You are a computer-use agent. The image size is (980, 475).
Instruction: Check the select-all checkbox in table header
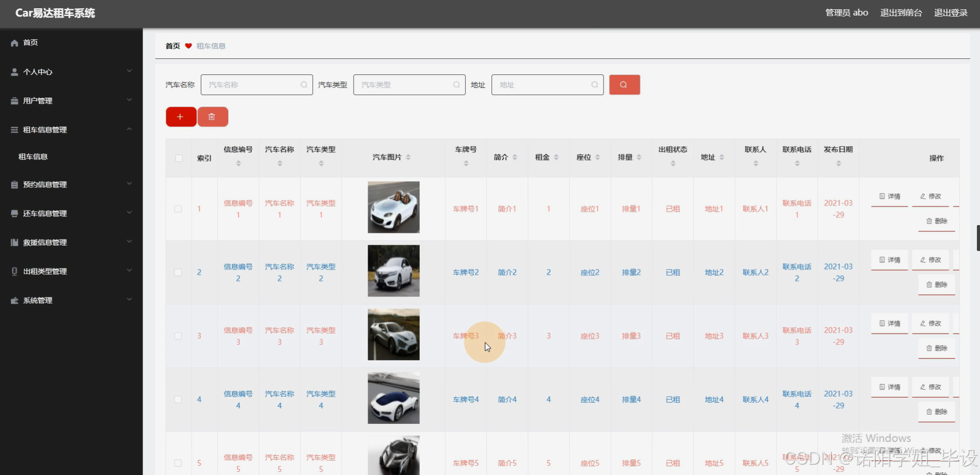pos(179,158)
